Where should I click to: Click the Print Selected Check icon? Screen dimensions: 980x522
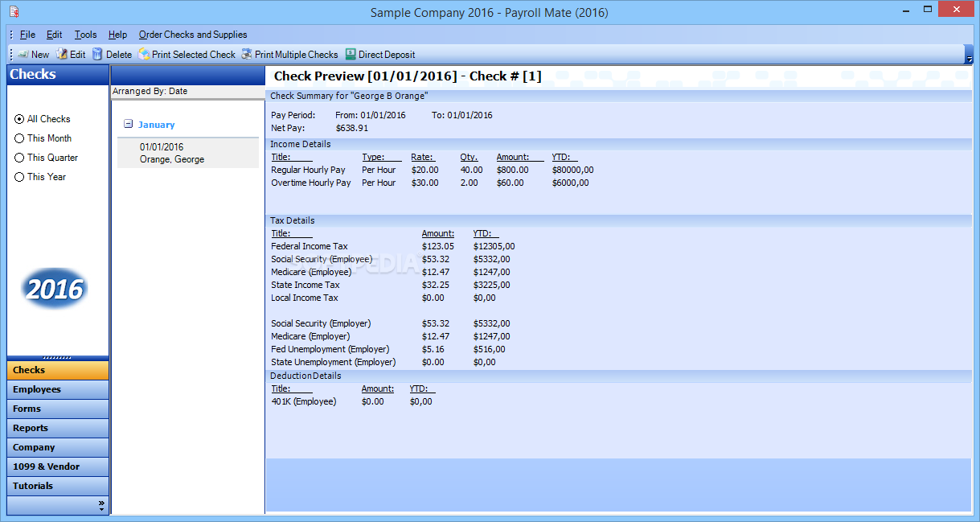point(144,55)
